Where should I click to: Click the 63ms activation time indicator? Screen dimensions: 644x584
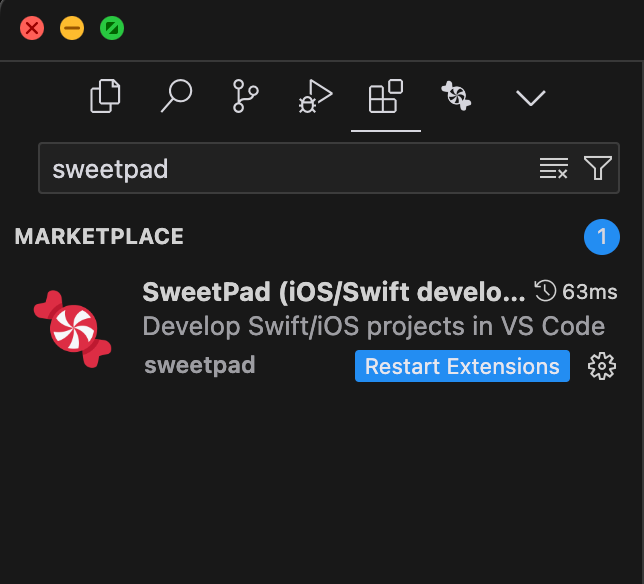[574, 292]
